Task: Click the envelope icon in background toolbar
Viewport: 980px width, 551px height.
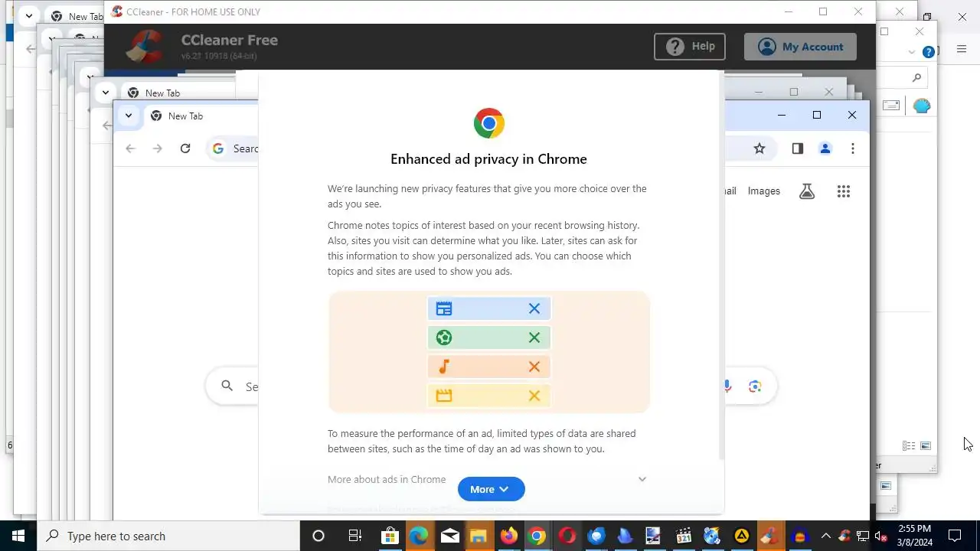Action: pyautogui.click(x=891, y=106)
